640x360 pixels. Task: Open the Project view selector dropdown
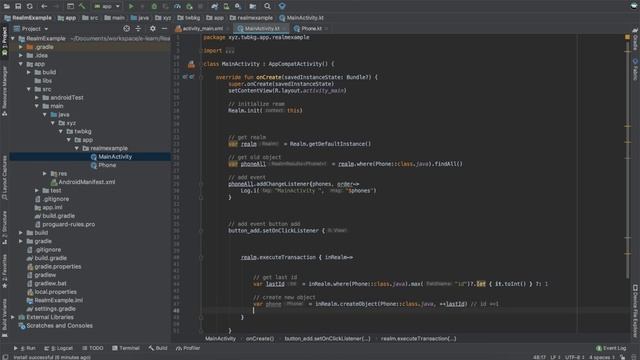pyautogui.click(x=31, y=29)
